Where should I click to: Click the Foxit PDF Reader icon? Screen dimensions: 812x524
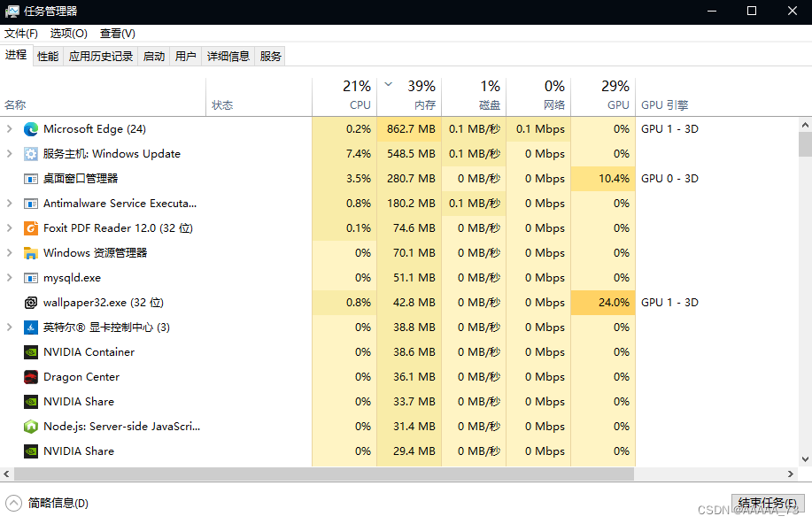pos(31,228)
